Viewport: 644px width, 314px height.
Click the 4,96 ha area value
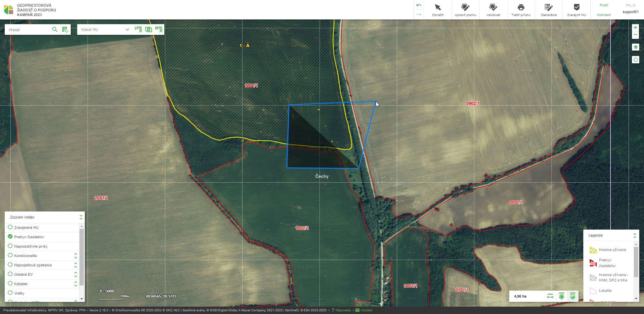(520, 296)
